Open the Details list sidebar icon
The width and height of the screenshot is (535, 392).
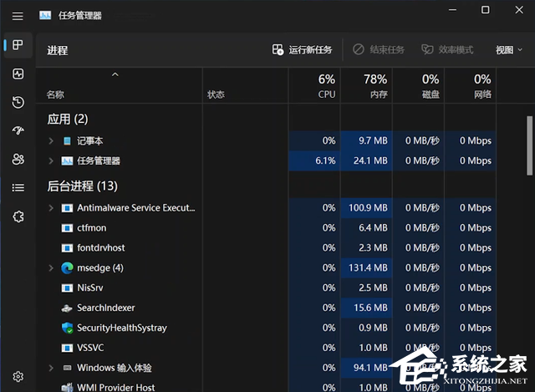(18, 188)
